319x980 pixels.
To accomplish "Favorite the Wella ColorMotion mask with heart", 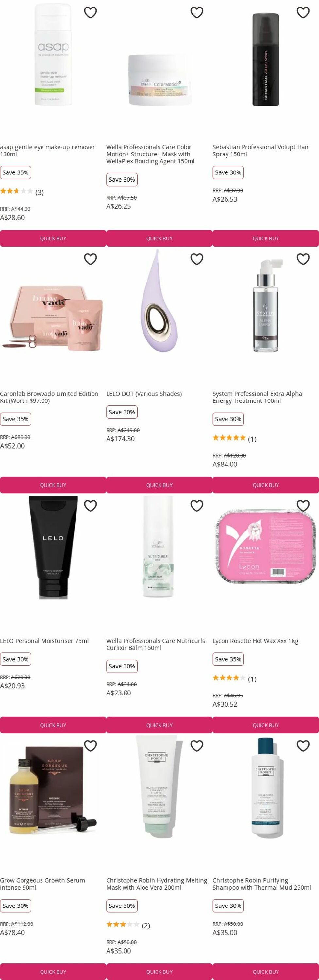I will pos(196,12).
